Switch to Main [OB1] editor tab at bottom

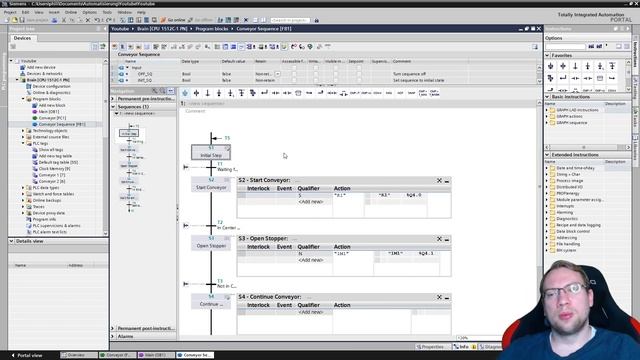156,355
